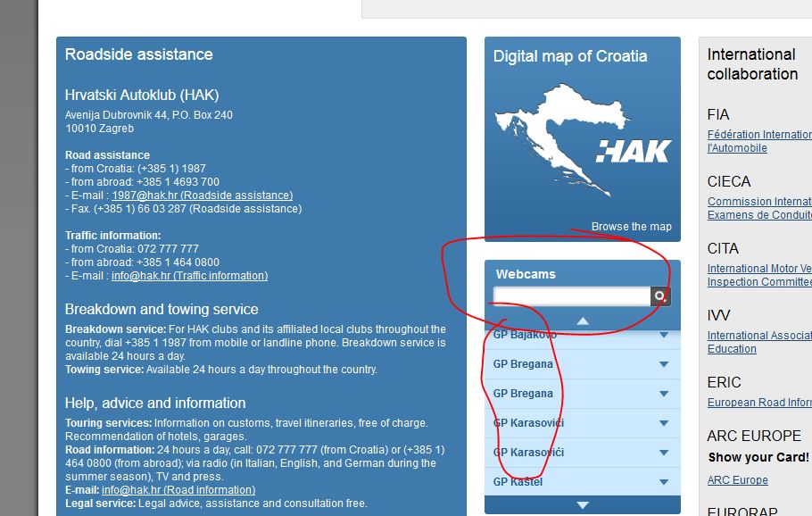Expand the second GP Karasovići webcam arrow
Image resolution: width=812 pixels, height=516 pixels.
[664, 453]
